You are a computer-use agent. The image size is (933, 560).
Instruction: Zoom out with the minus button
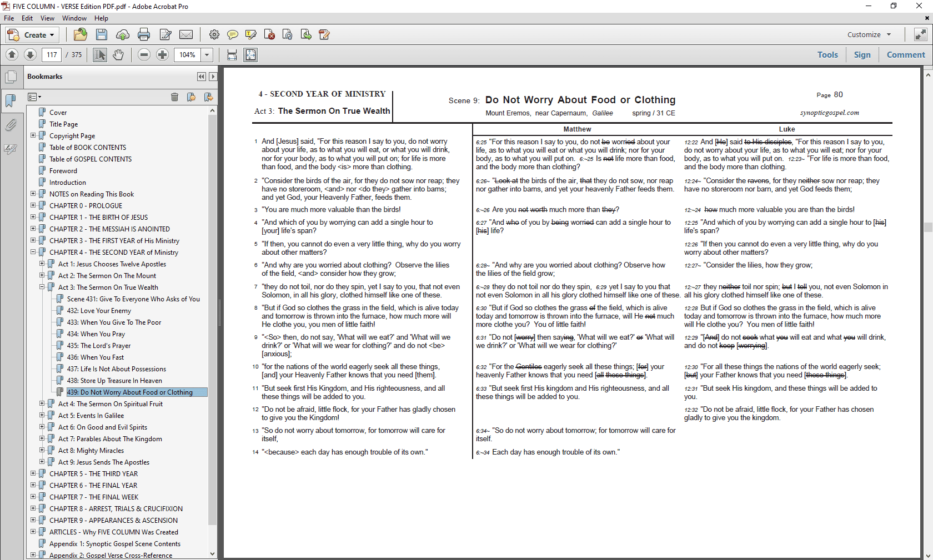coord(144,54)
